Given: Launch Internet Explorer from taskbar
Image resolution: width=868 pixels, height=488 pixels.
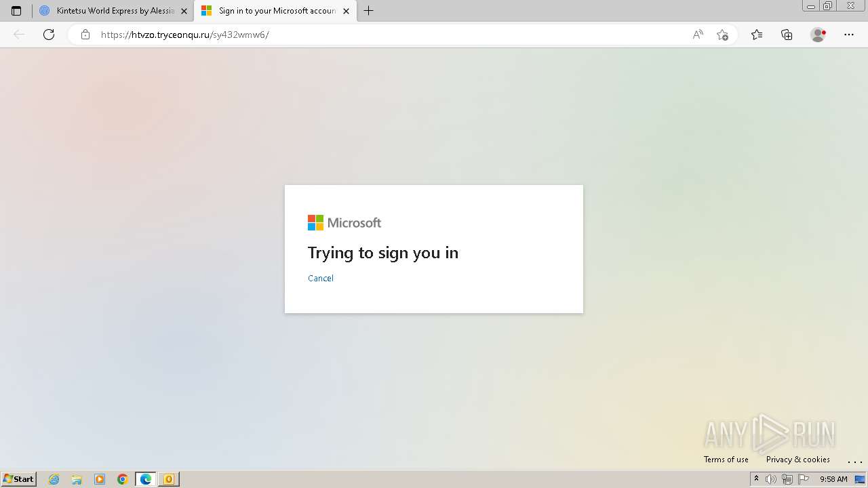Looking at the screenshot, I should click(x=54, y=479).
